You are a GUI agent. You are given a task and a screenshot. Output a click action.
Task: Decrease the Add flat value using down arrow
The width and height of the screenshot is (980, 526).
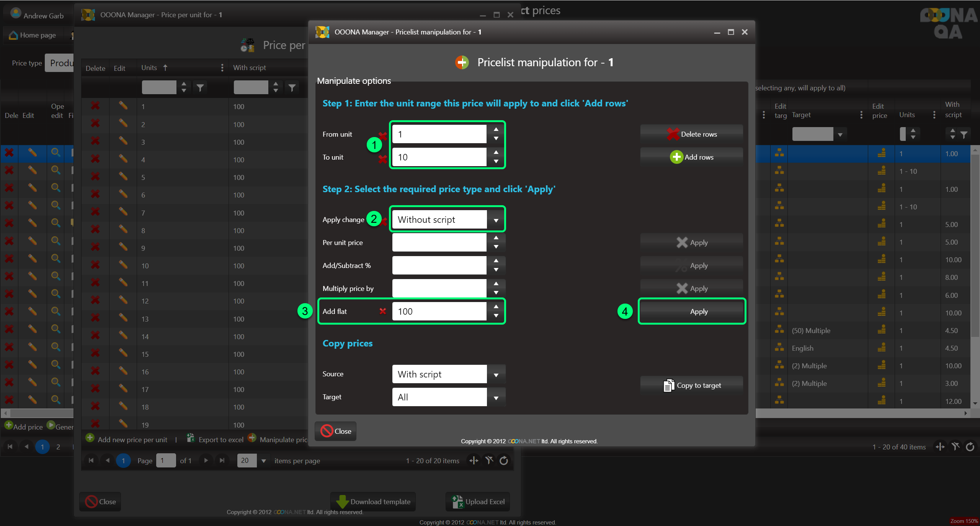tap(496, 316)
